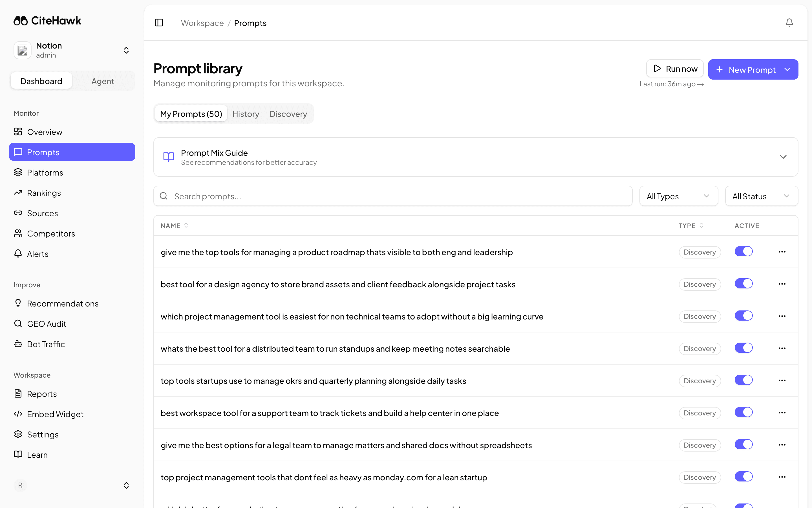Switch to the Discovery tab
This screenshot has height=508, width=812.
click(288, 114)
